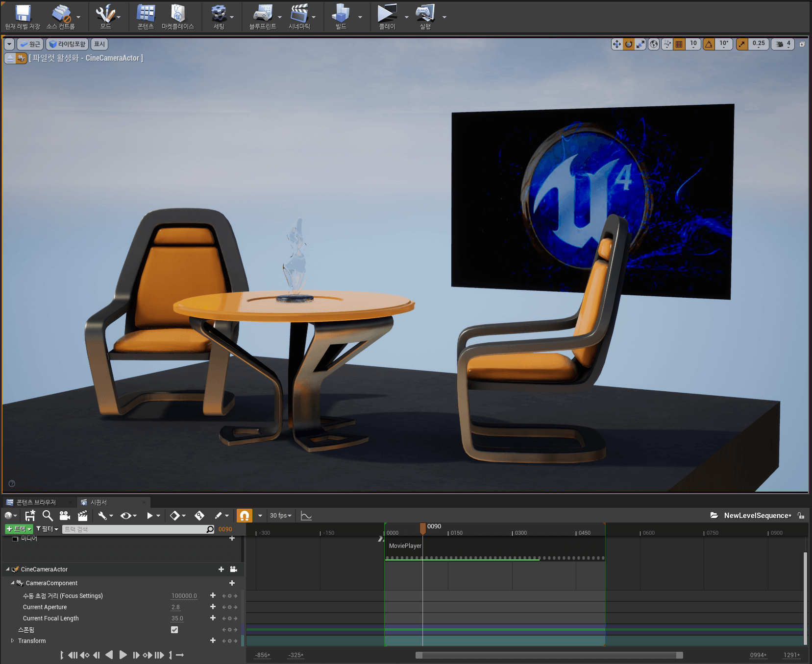Find sequence in content browser
The width and height of the screenshot is (812, 664).
[x=48, y=516]
